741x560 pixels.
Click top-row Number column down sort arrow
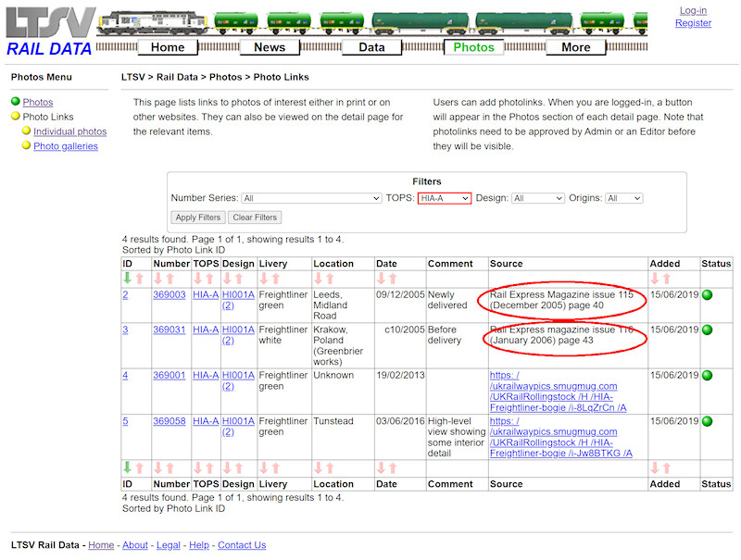pyautogui.click(x=158, y=278)
